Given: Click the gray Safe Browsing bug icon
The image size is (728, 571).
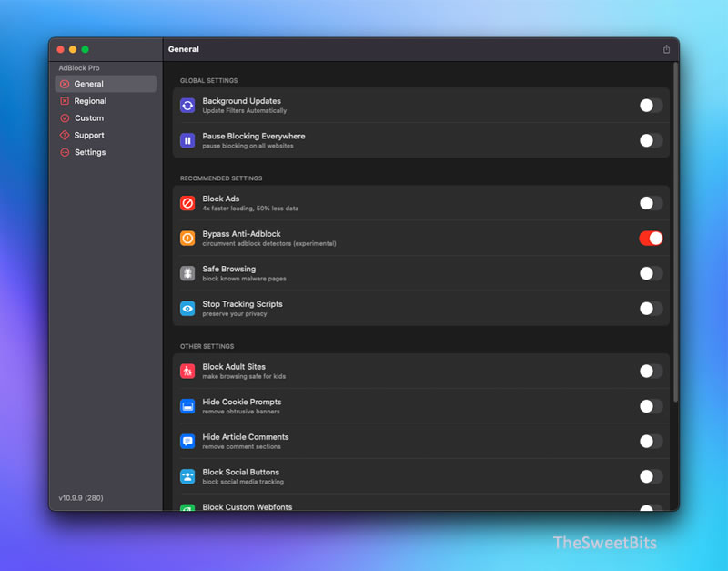Looking at the screenshot, I should click(x=187, y=273).
